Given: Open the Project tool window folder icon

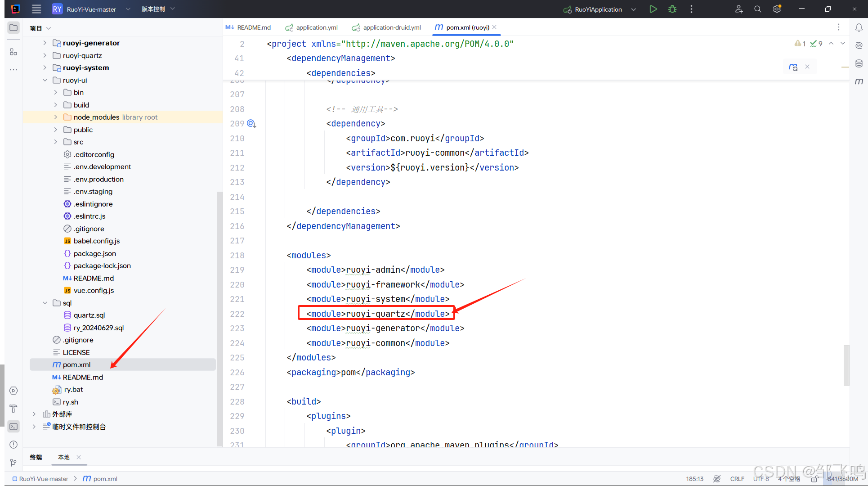Looking at the screenshot, I should coord(13,28).
